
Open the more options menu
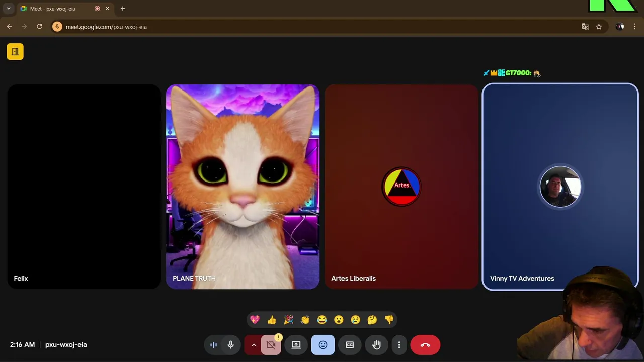click(x=399, y=345)
